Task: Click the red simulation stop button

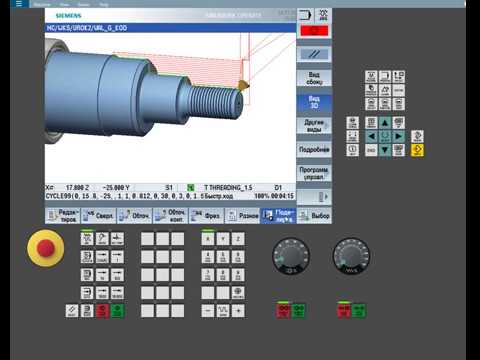Action: coord(314,31)
